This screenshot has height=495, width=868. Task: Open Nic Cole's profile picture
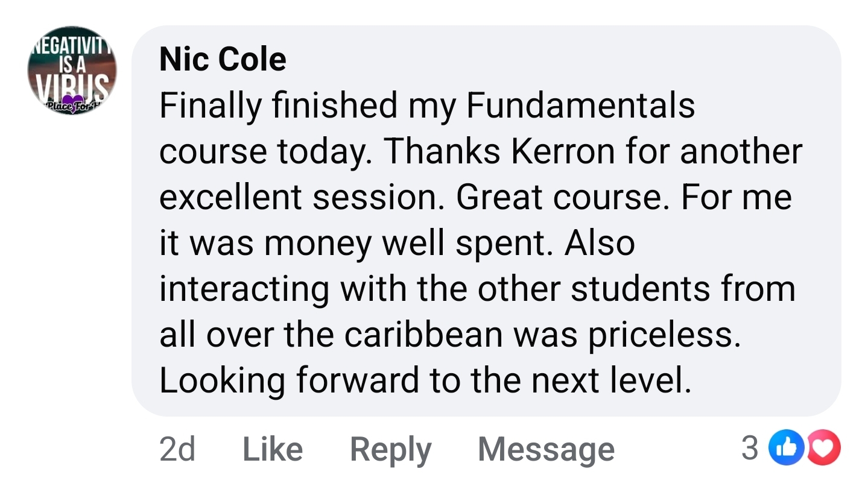(x=72, y=71)
